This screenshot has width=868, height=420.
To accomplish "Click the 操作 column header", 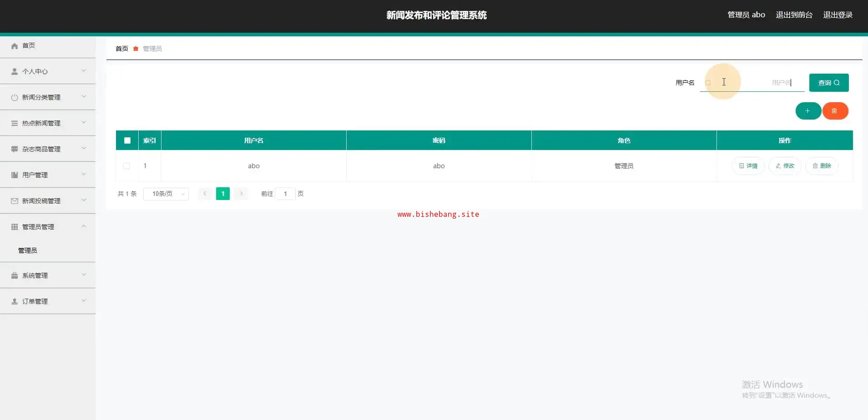I will (x=785, y=140).
